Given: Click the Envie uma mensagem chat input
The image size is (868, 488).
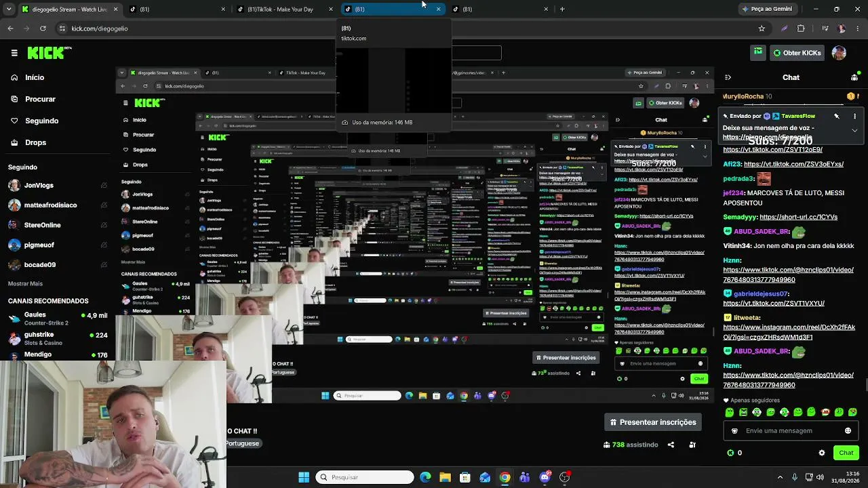Looking at the screenshot, I should point(790,430).
